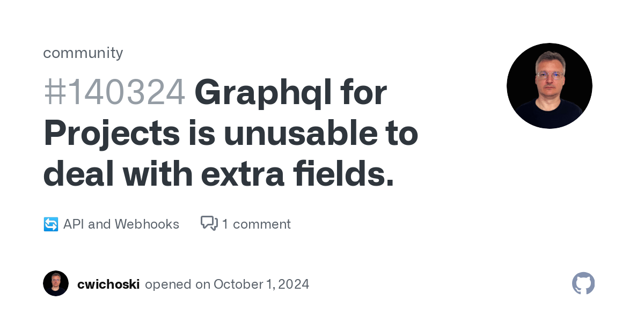View the 1 comment link

[x=257, y=224]
